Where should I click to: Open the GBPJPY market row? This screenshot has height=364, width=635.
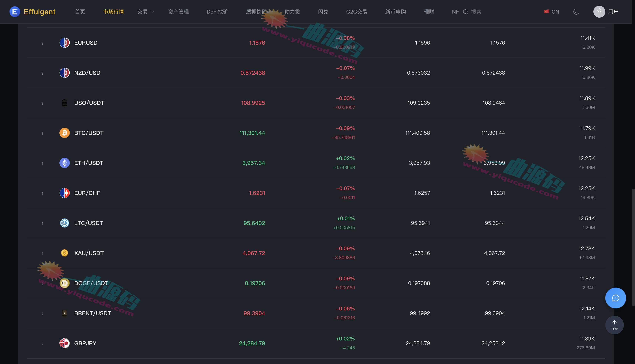point(316,343)
